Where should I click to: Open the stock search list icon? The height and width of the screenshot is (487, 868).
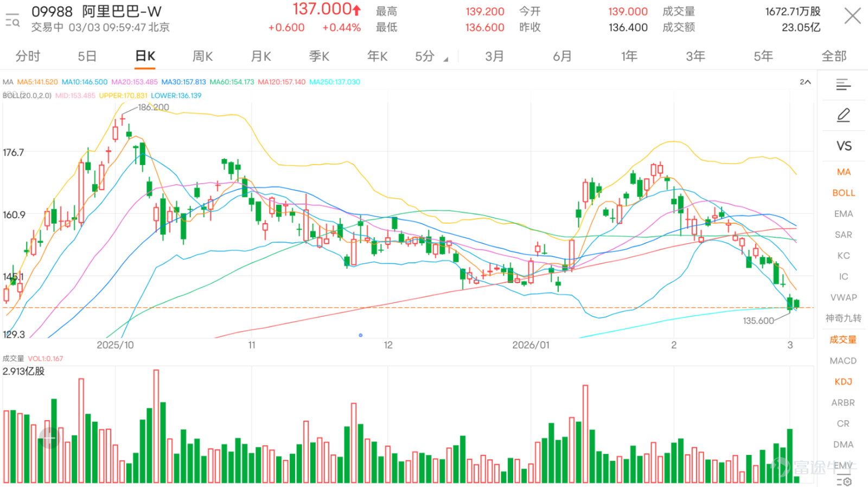click(12, 20)
